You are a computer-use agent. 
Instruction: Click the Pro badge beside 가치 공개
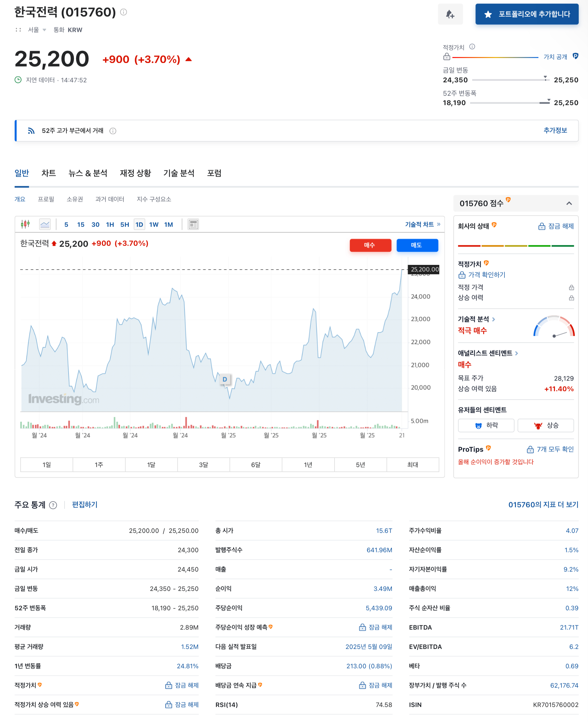575,56
